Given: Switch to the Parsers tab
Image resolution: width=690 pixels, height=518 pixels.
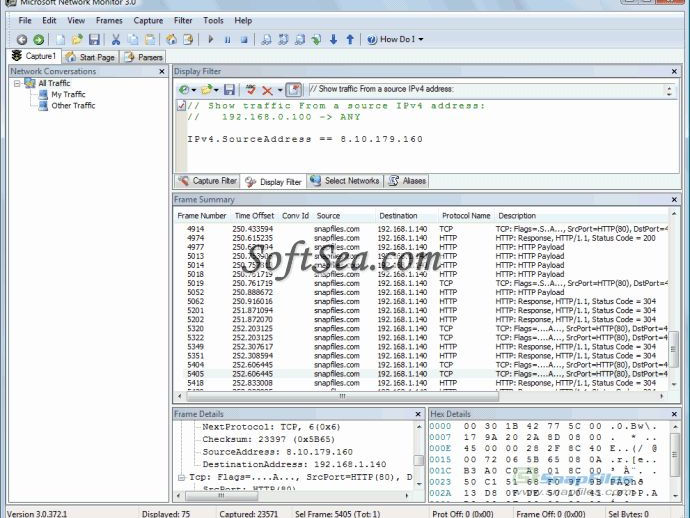Looking at the screenshot, I should [143, 57].
